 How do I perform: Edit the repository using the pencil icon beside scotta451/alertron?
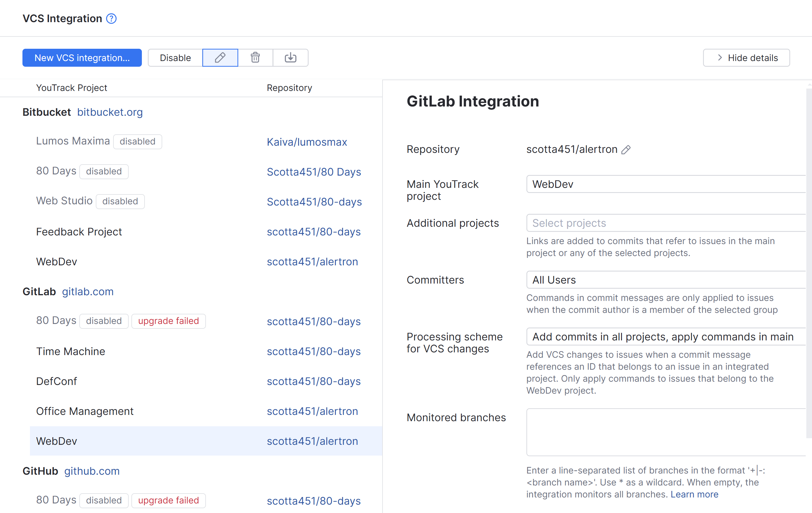(x=626, y=150)
